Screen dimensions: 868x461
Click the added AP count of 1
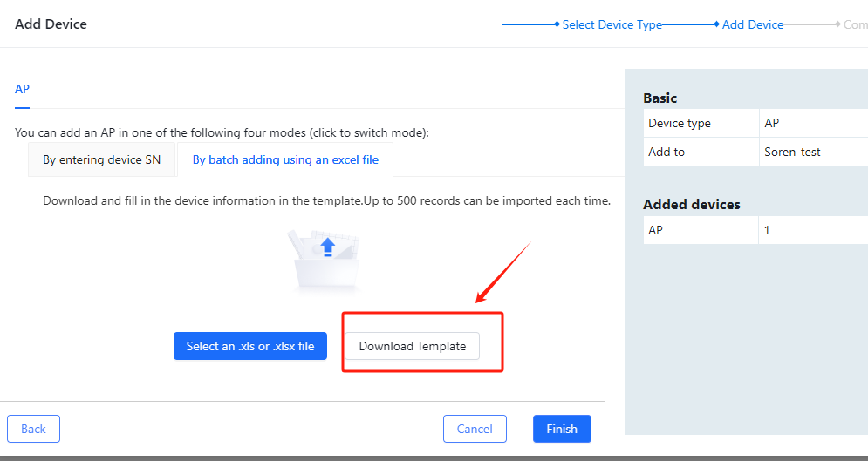click(x=767, y=230)
